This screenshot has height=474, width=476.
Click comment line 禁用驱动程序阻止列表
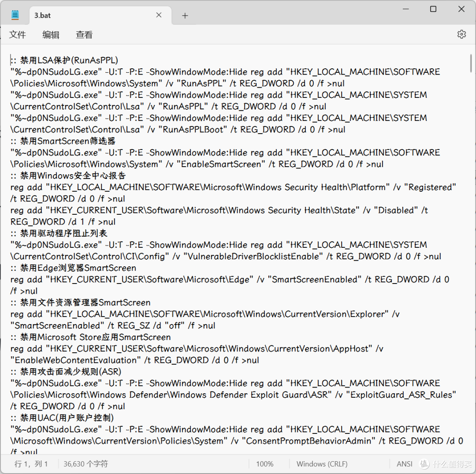pyautogui.click(x=59, y=233)
